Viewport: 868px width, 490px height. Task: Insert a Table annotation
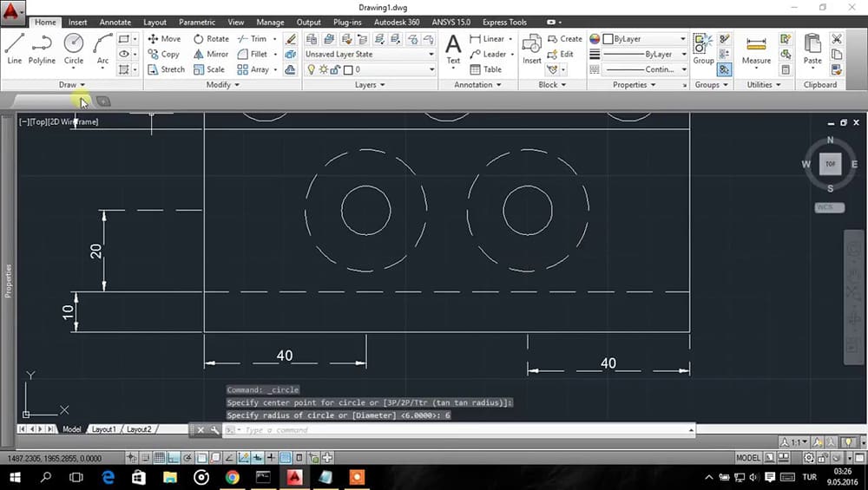[x=485, y=69]
